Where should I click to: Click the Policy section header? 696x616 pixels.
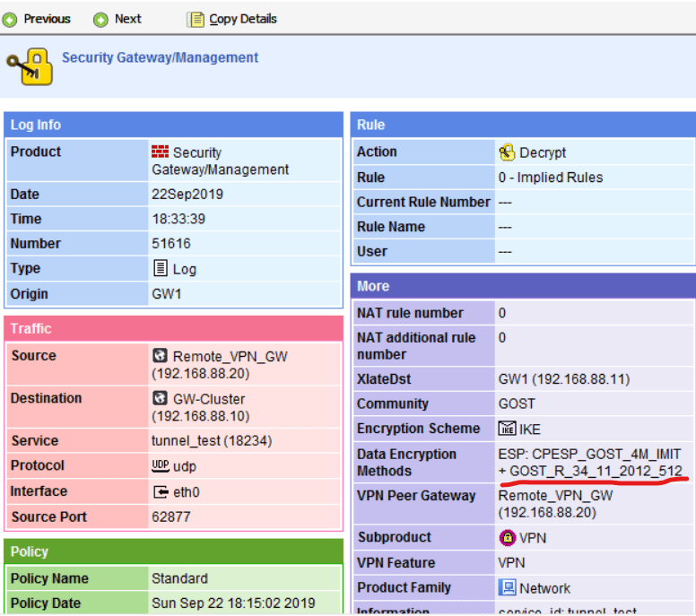174,551
